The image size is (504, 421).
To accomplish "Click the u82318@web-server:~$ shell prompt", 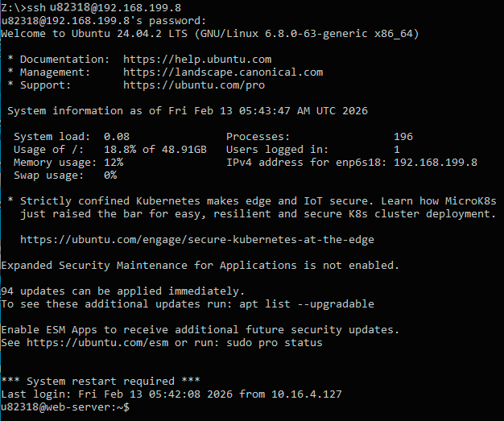I will tap(65, 407).
